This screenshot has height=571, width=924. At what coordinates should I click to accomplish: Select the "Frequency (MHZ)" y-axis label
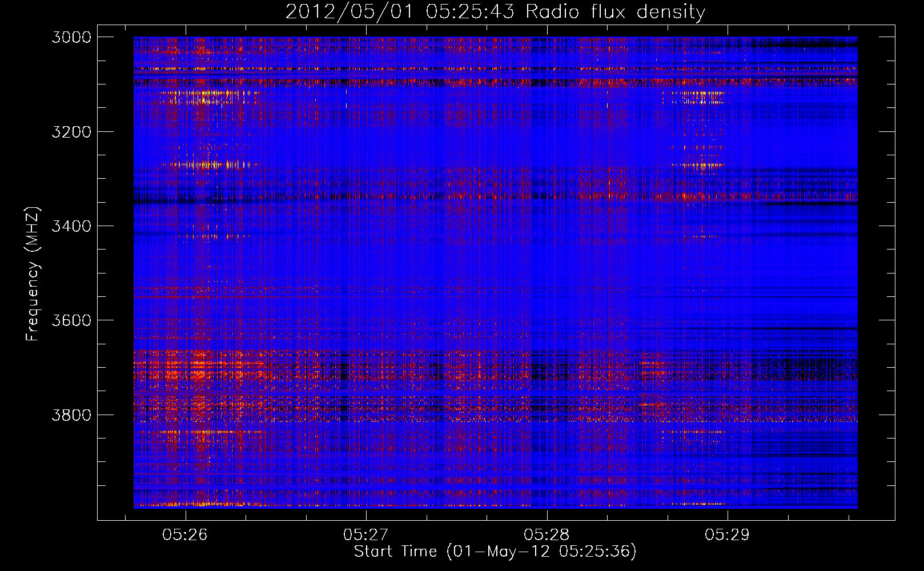33,274
